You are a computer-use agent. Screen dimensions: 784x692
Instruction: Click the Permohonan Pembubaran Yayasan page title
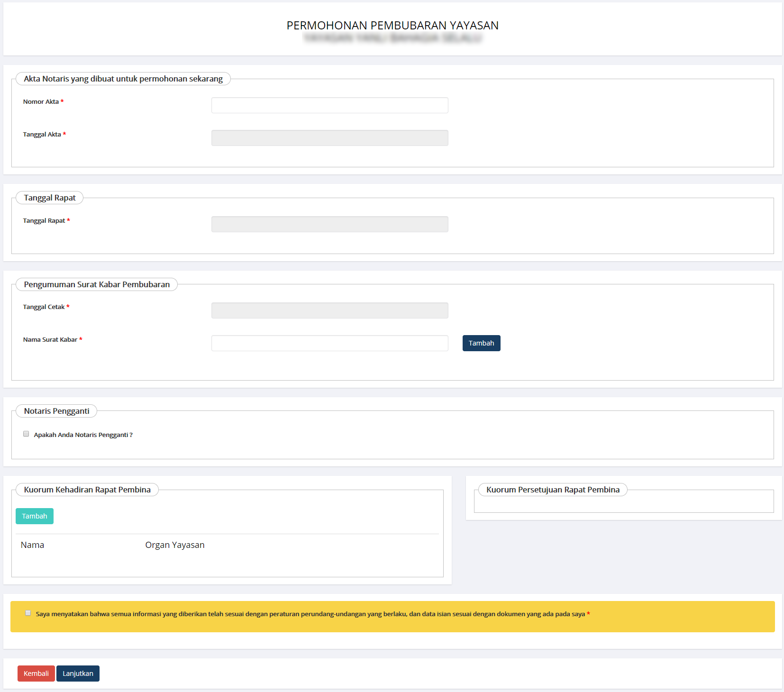coord(392,26)
